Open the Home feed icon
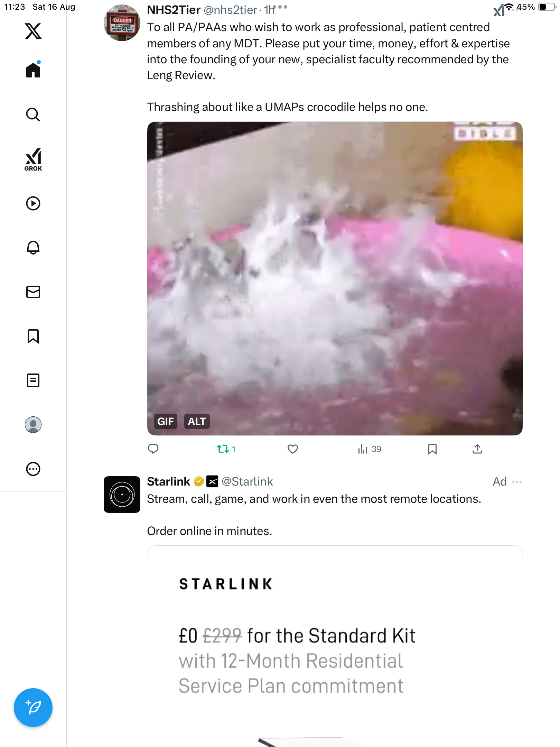This screenshot has height=747, width=560. (x=33, y=70)
